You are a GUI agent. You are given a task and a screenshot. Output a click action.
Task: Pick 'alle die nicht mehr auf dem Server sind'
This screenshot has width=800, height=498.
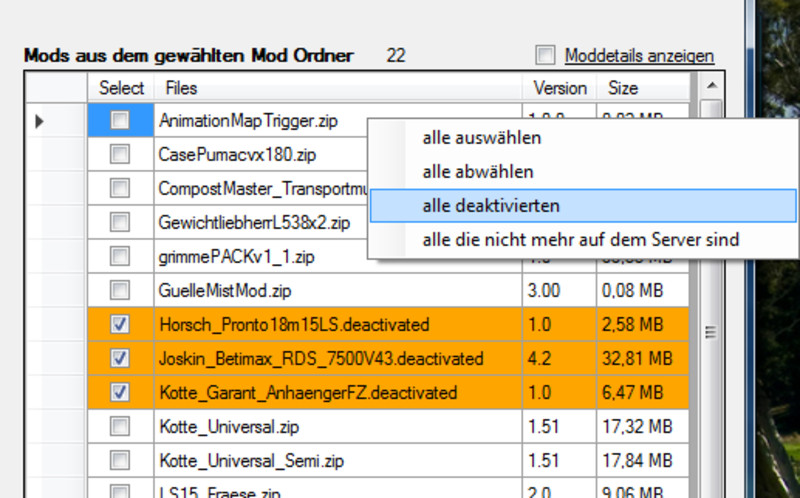click(x=580, y=240)
